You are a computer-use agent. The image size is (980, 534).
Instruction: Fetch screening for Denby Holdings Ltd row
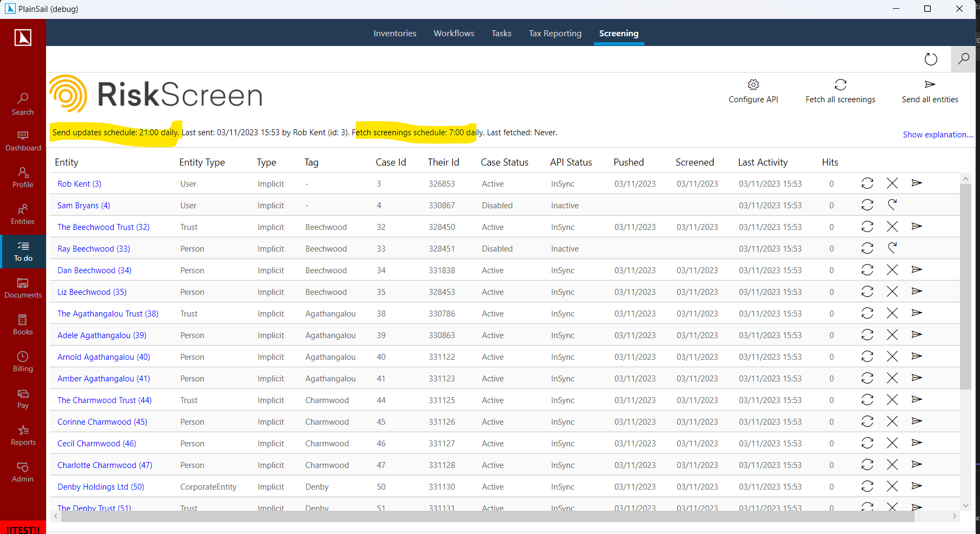tap(867, 486)
